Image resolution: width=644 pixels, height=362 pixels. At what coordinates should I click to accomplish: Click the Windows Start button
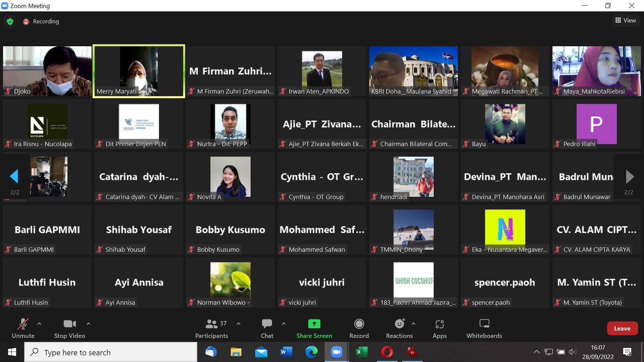coord(12,352)
